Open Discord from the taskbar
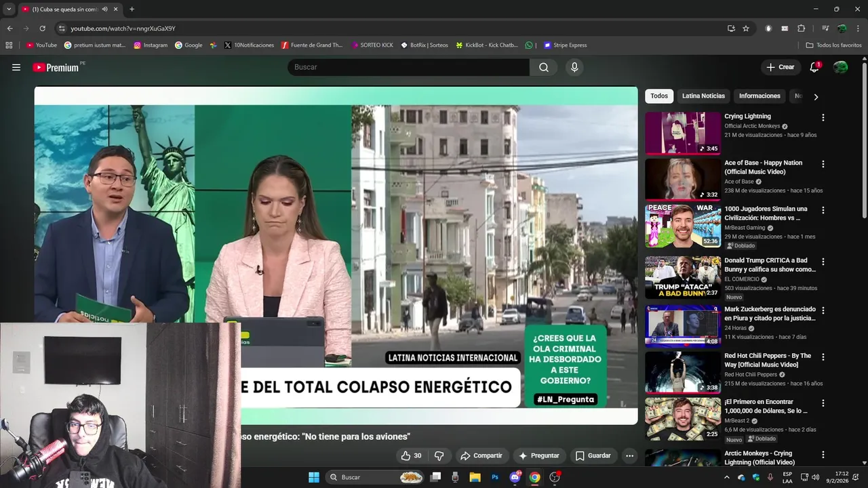This screenshot has width=868, height=488. [x=515, y=477]
